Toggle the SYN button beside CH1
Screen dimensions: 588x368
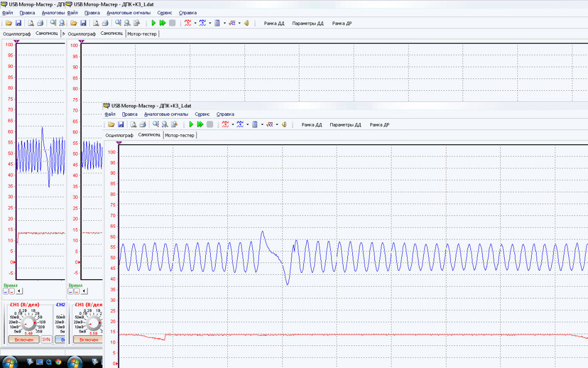coord(46,340)
